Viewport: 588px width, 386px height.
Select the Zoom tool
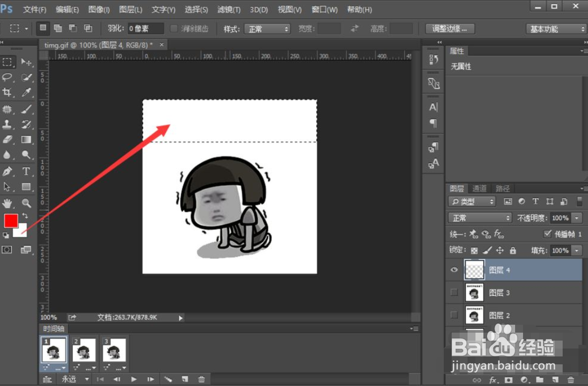click(x=26, y=203)
